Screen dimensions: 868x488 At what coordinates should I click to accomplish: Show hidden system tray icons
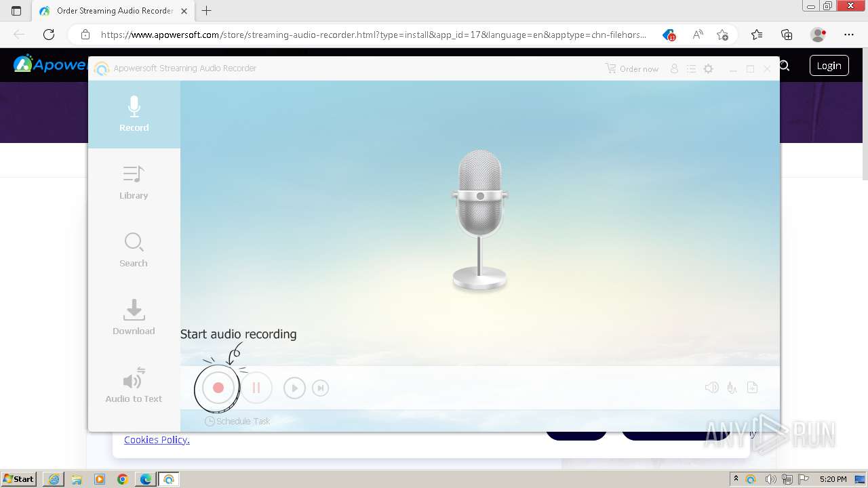(736, 479)
